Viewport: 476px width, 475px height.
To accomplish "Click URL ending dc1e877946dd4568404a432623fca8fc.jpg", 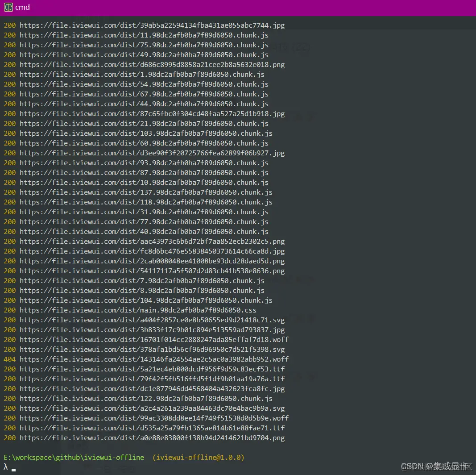I will click(x=152, y=389).
